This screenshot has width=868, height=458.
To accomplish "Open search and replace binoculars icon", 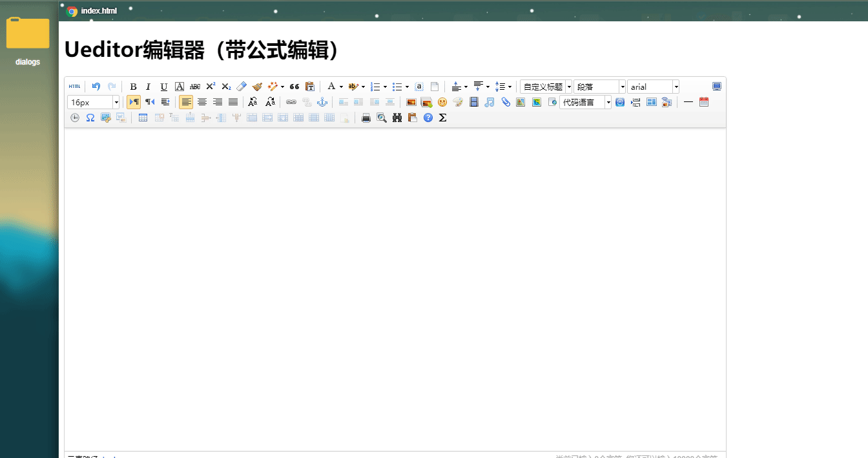I will [397, 118].
